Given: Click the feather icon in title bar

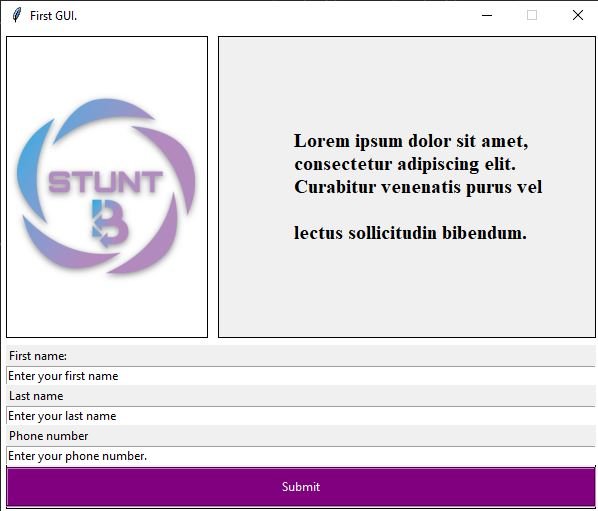Looking at the screenshot, I should pyautogui.click(x=16, y=15).
